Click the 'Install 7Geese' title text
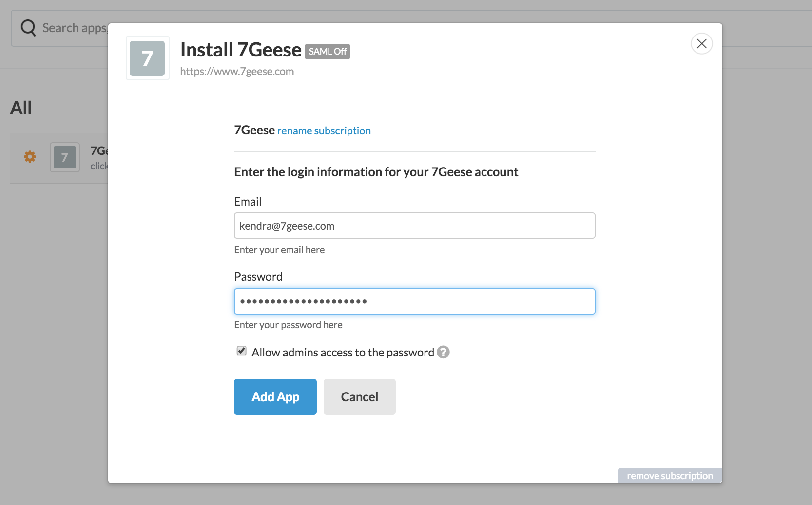The height and width of the screenshot is (505, 812). (x=241, y=50)
